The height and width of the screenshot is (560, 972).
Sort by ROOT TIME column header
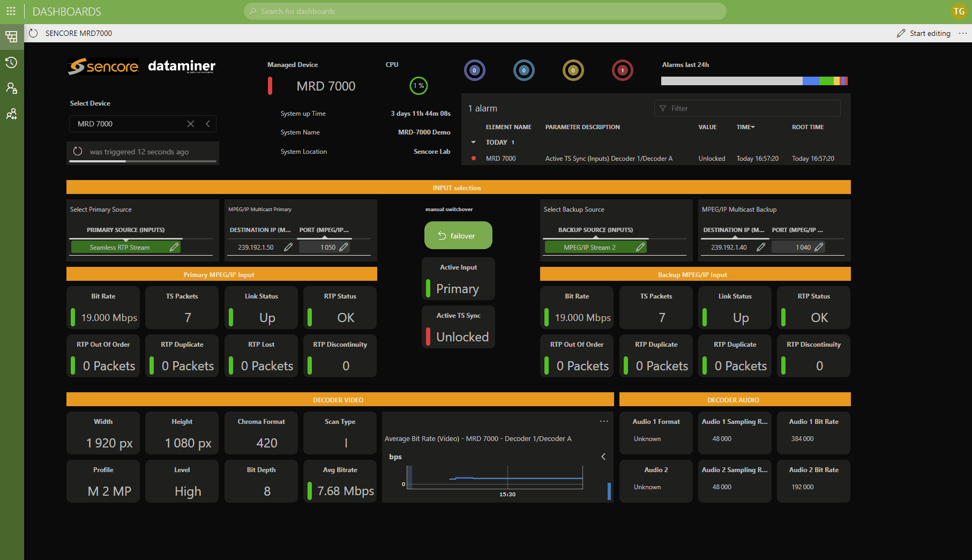tap(807, 127)
